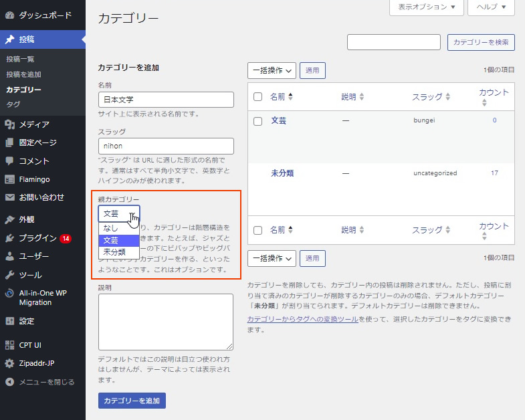Tick the select-all checkbox in table header
This screenshot has width=525, height=420.
pyautogui.click(x=257, y=97)
